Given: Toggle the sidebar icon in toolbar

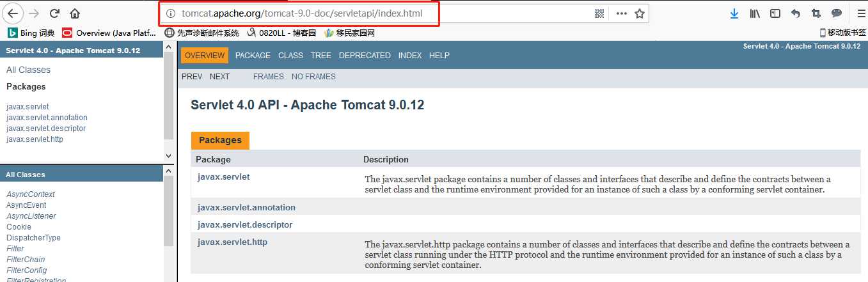Looking at the screenshot, I should [x=775, y=13].
